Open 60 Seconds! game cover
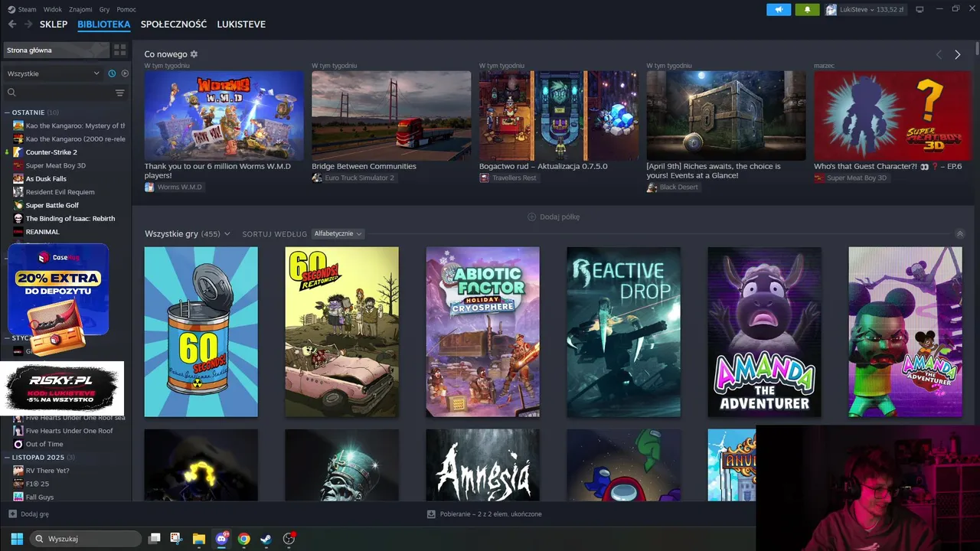This screenshot has width=980, height=551. pos(201,332)
